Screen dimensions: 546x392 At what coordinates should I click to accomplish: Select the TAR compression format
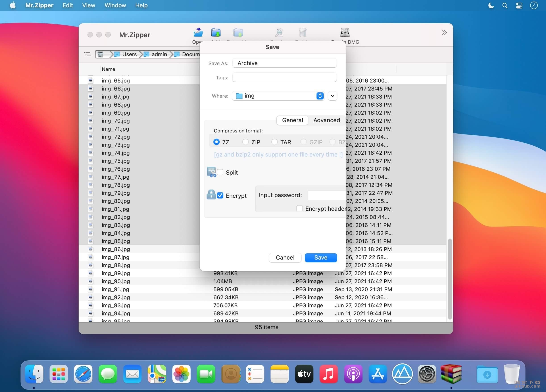[274, 142]
